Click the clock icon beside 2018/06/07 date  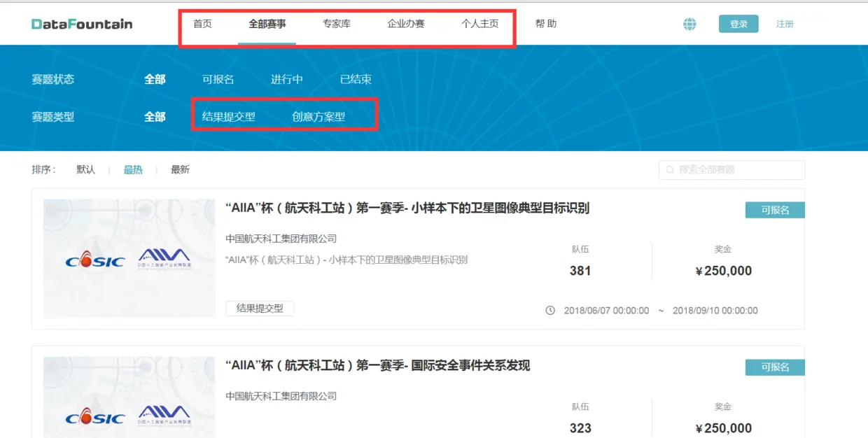pyautogui.click(x=550, y=310)
